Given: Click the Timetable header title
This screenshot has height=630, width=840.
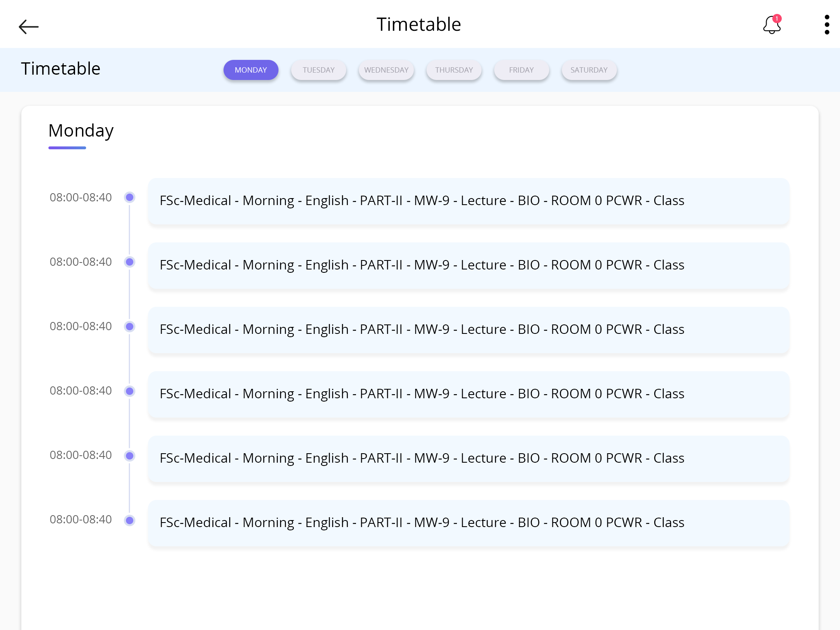Looking at the screenshot, I should tap(419, 24).
